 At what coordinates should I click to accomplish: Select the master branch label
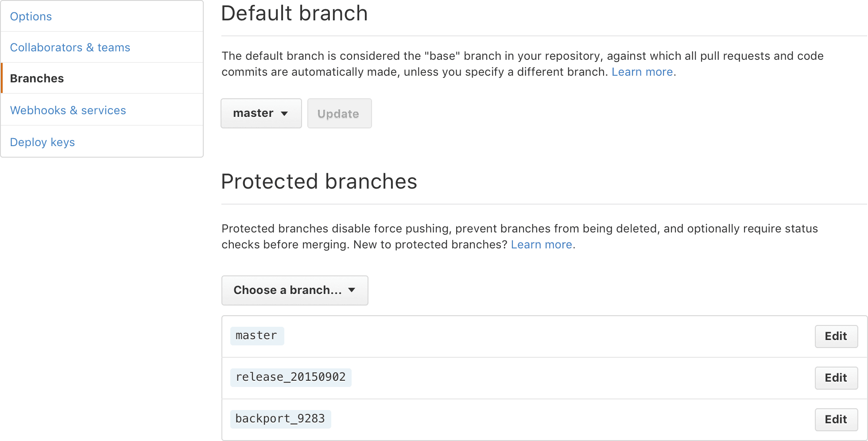coord(257,336)
